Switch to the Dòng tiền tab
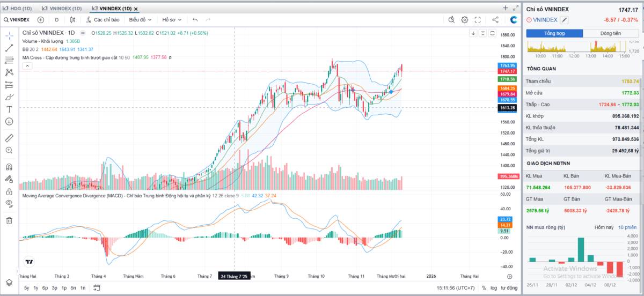 coord(610,33)
